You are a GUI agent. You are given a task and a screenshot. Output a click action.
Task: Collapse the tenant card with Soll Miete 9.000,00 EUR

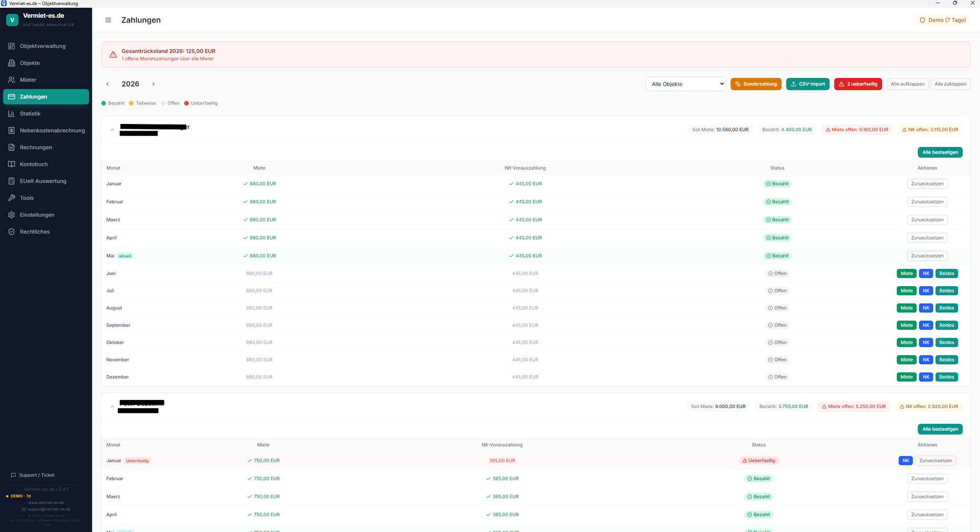pyautogui.click(x=112, y=407)
